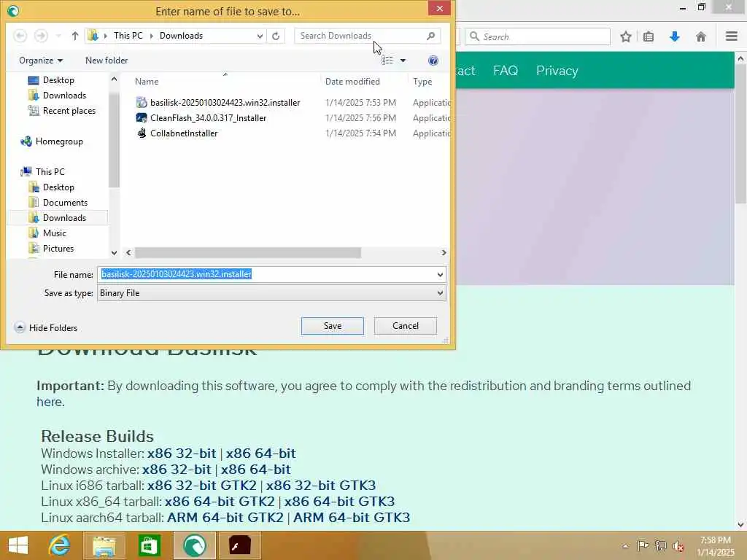Open the browser hamburger menu

pyautogui.click(x=732, y=36)
